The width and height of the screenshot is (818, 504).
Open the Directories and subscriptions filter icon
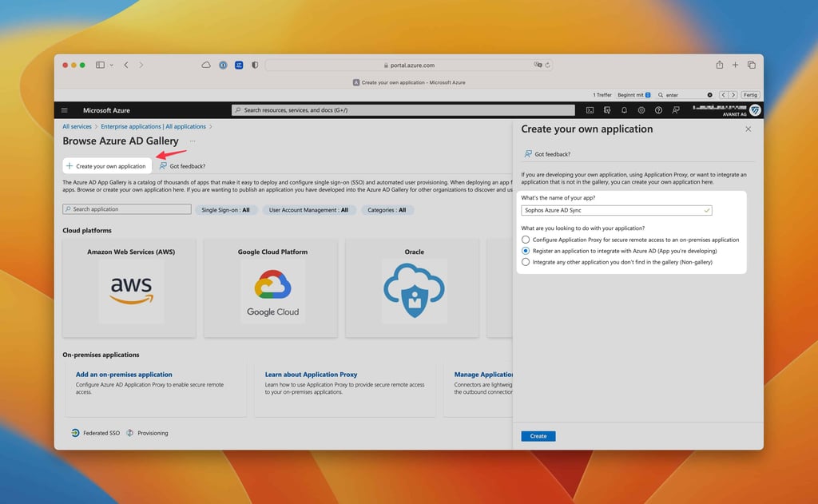607,110
